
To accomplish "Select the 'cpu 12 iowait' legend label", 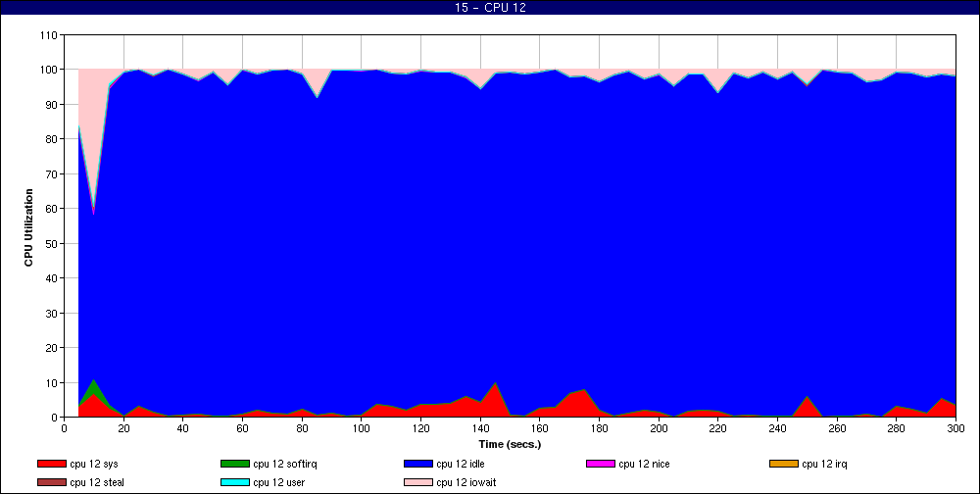I will [466, 483].
